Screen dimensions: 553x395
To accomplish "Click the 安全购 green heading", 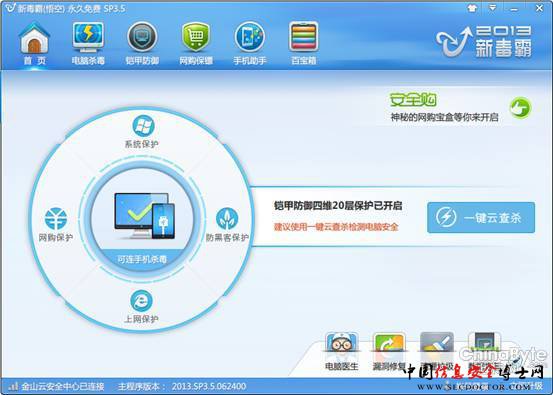I will pos(413,100).
